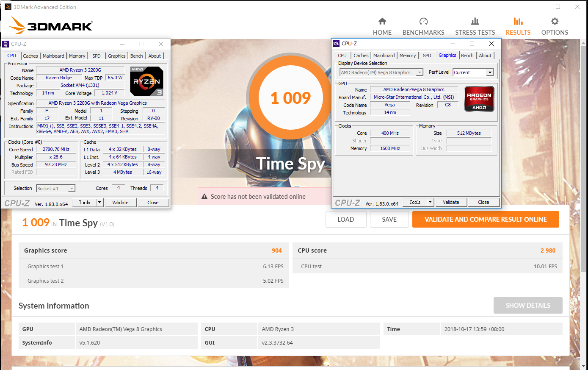Click Score has not been validated message
The image size is (588, 370).
258,197
